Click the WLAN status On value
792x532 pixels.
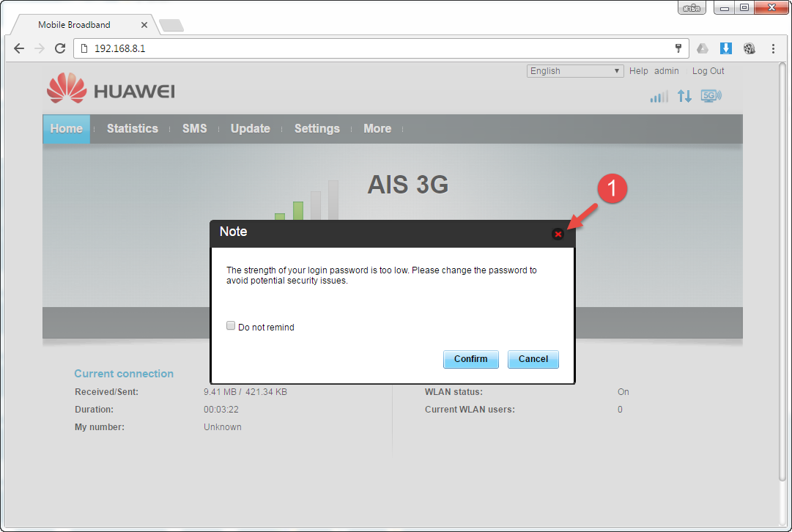[623, 392]
